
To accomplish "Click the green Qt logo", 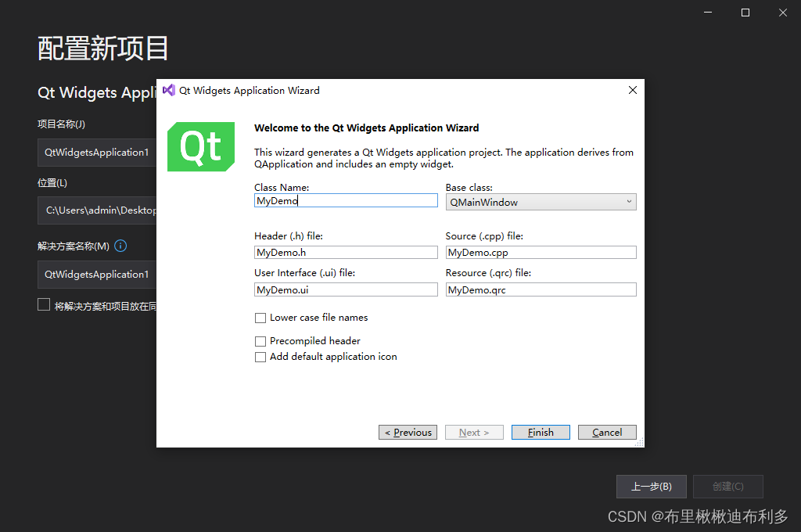I will tap(201, 146).
